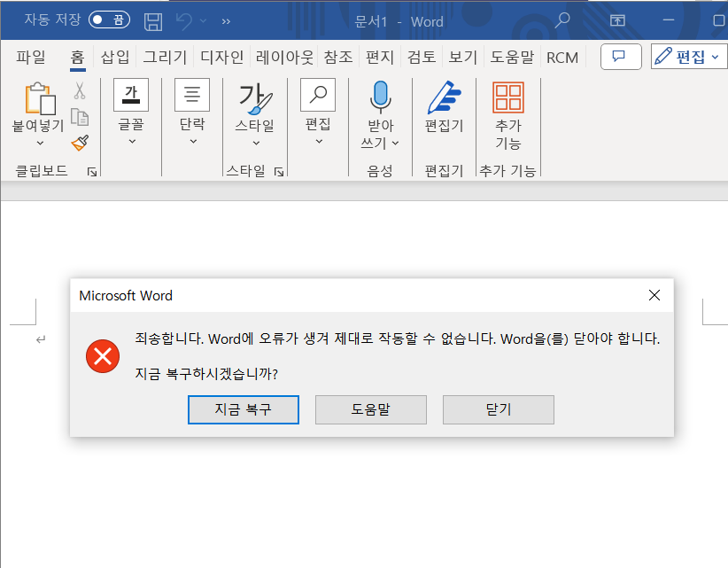Click the Save floppy disk icon
This screenshot has width=728, height=568.
(x=153, y=21)
